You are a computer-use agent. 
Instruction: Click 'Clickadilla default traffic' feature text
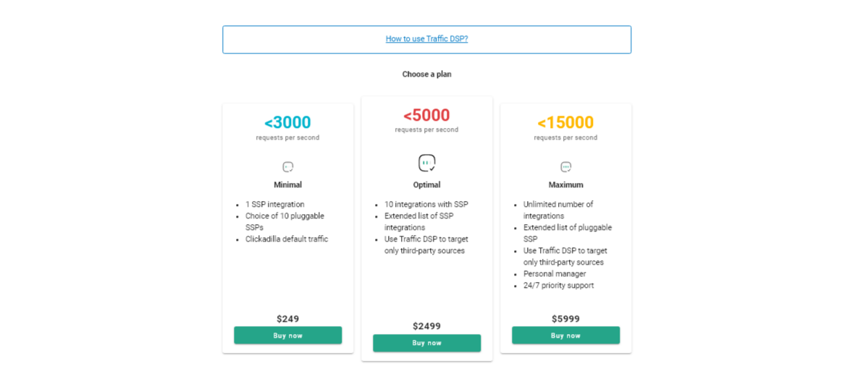[x=287, y=239]
